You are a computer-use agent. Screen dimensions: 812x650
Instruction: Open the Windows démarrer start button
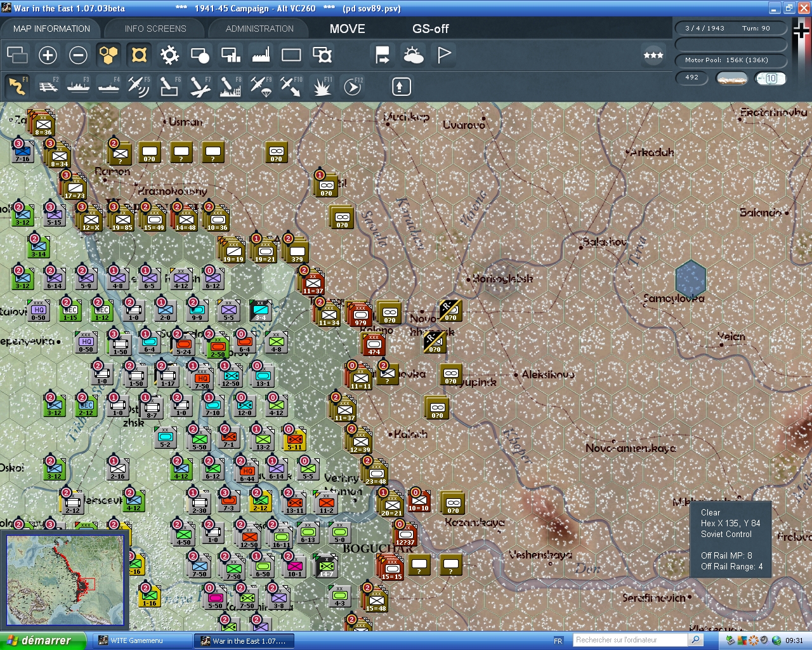[43, 640]
